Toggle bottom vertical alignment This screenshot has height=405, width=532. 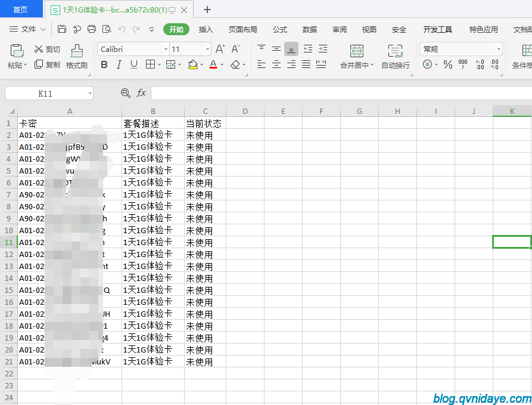(x=291, y=49)
